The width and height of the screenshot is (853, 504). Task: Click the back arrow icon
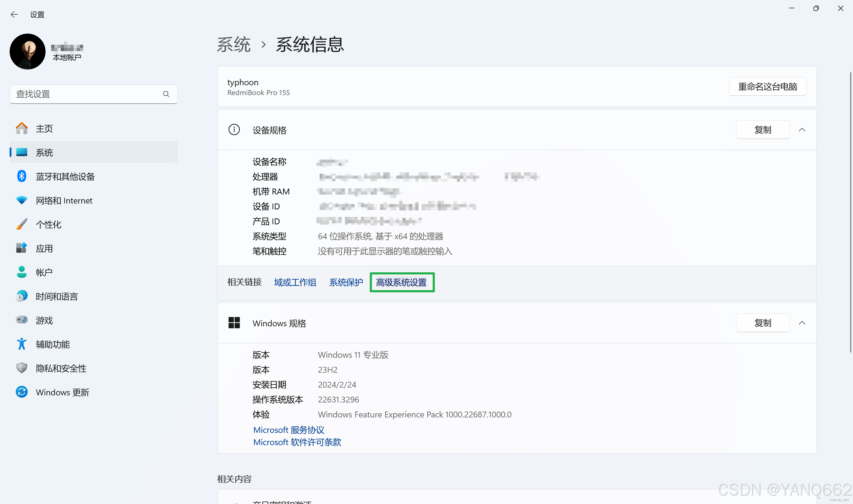pos(14,14)
